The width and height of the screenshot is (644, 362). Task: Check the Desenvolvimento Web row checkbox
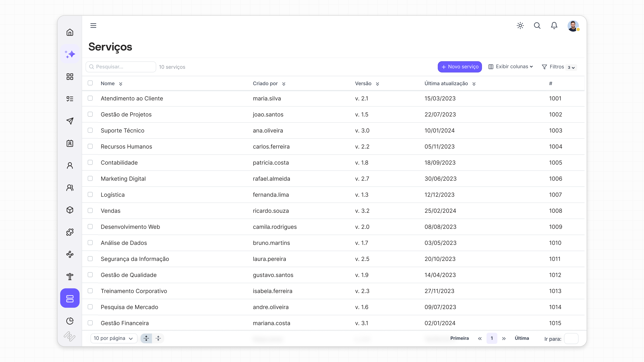(x=90, y=227)
